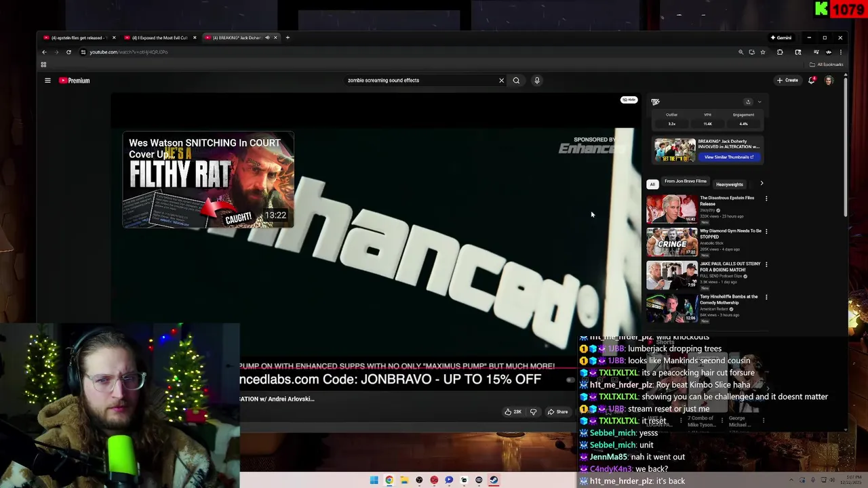
Task: Expand the system tray hidden icons
Action: coord(791,480)
